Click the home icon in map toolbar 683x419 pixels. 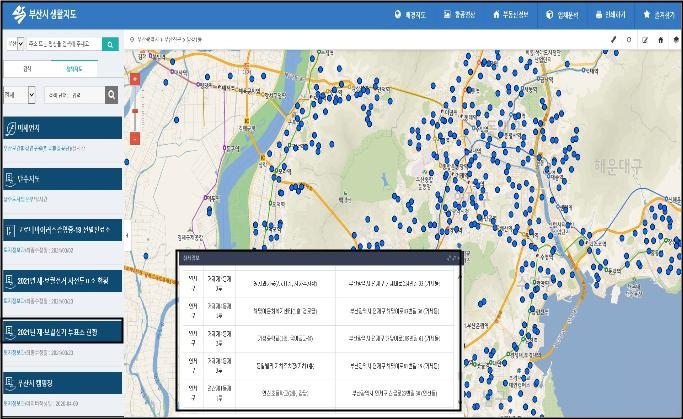click(660, 40)
